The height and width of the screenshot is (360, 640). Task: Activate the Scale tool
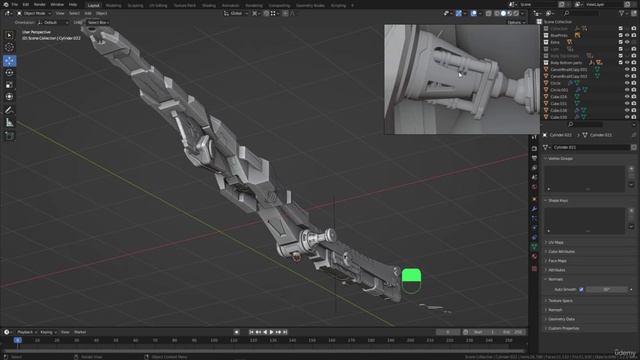[x=9, y=85]
